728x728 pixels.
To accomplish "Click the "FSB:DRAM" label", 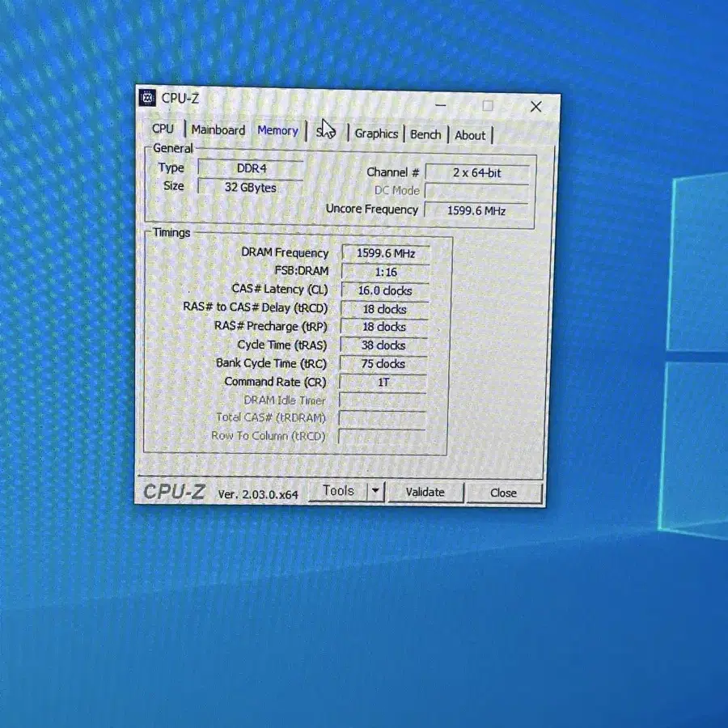I will point(302,271).
